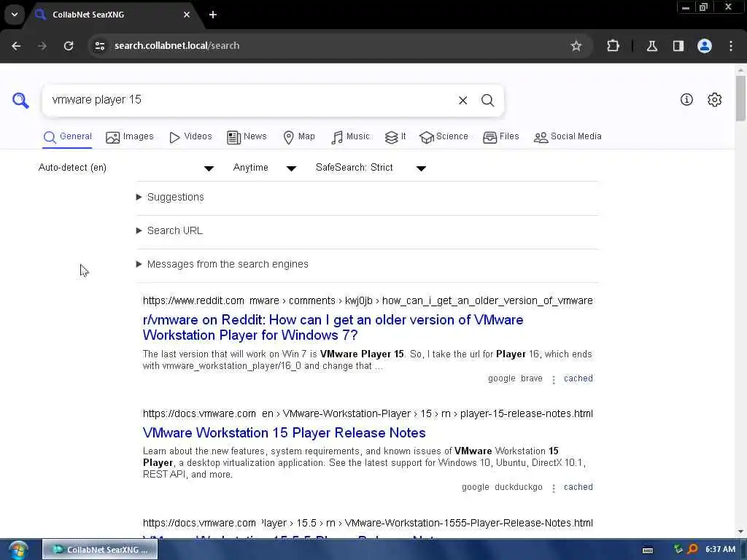Open options dots for Reddit result
The image size is (747, 560).
click(554, 379)
